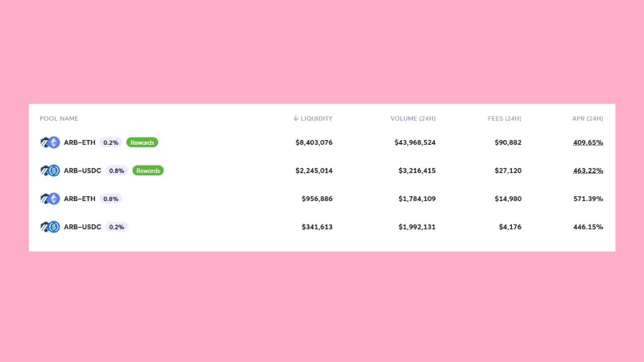Sort the table by Pool Name header
This screenshot has width=644, height=362.
pos(59,119)
